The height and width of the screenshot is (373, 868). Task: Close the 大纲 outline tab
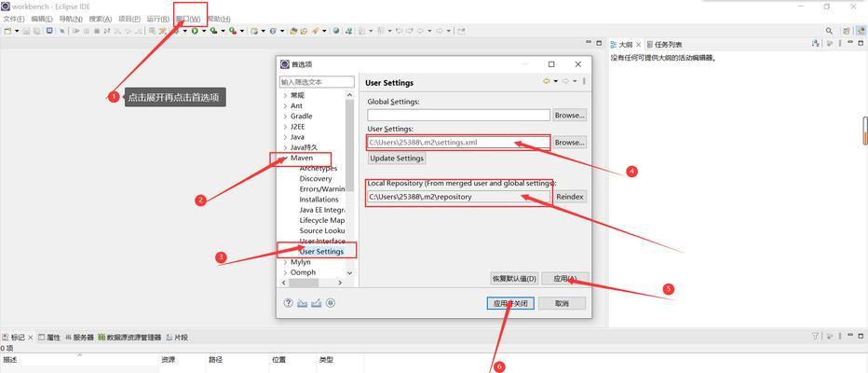(638, 45)
